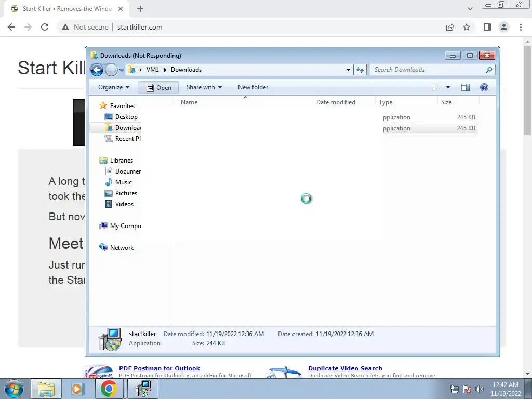Open Chrome three-dot menu
This screenshot has width=532, height=399.
[x=521, y=27]
